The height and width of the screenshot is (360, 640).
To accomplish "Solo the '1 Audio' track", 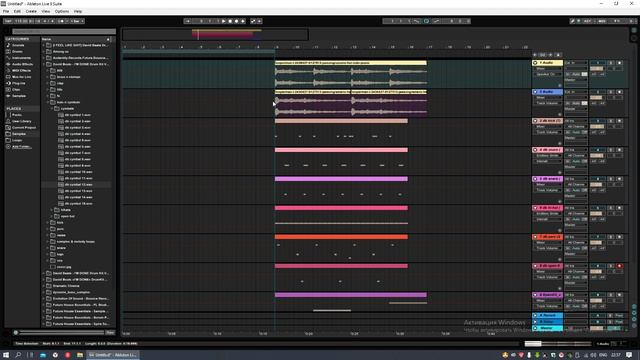I will tap(611, 63).
